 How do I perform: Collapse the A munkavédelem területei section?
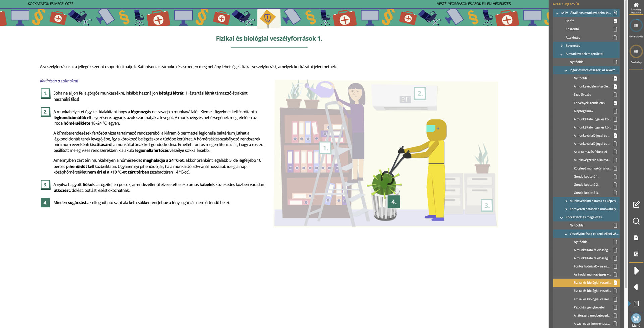pos(562,54)
